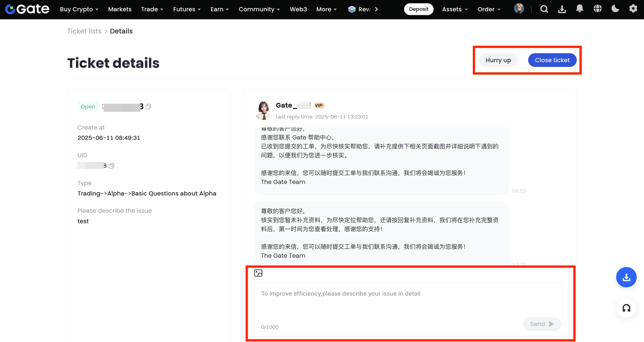Open the Markets menu item
The height and width of the screenshot is (342, 644).
(120, 9)
